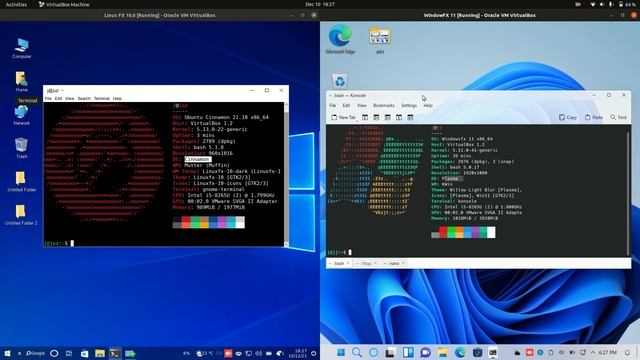Click the Find button in Konsole toolbar

[x=619, y=117]
